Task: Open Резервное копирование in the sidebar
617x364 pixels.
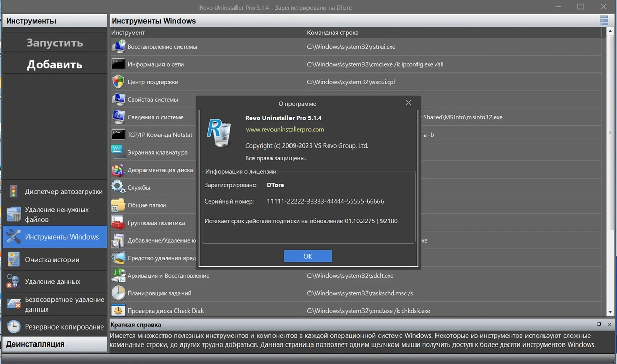Action: (x=55, y=326)
